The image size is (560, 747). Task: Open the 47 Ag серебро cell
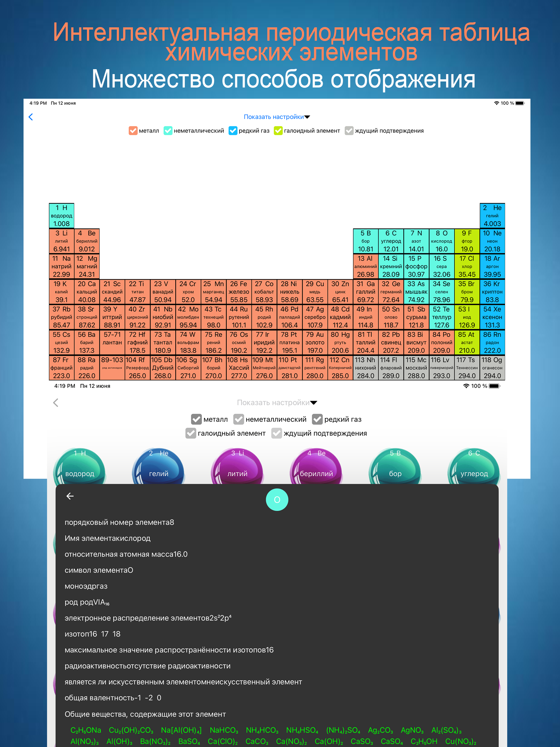(315, 317)
